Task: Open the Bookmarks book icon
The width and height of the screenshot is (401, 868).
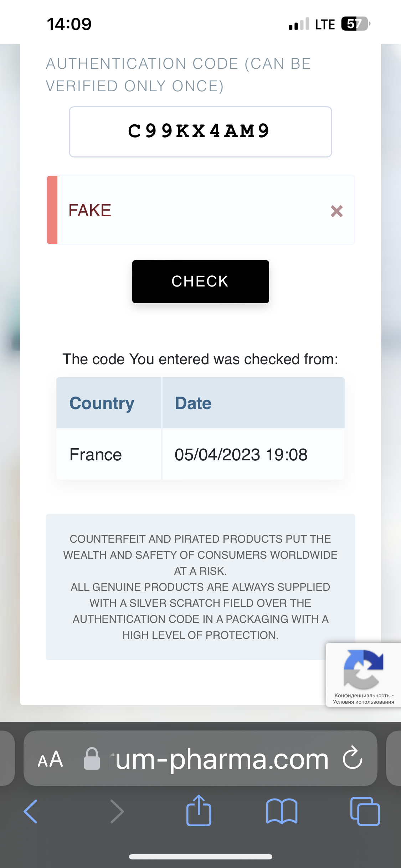Action: coord(282,812)
